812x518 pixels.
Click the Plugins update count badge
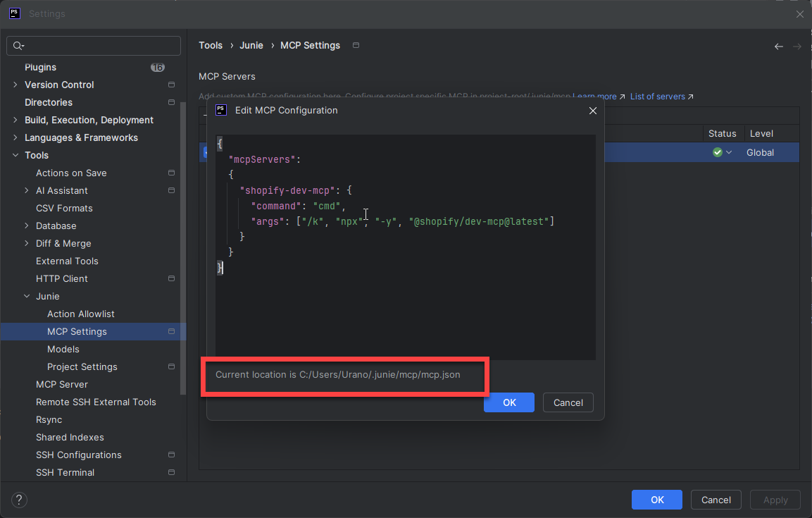click(x=158, y=68)
